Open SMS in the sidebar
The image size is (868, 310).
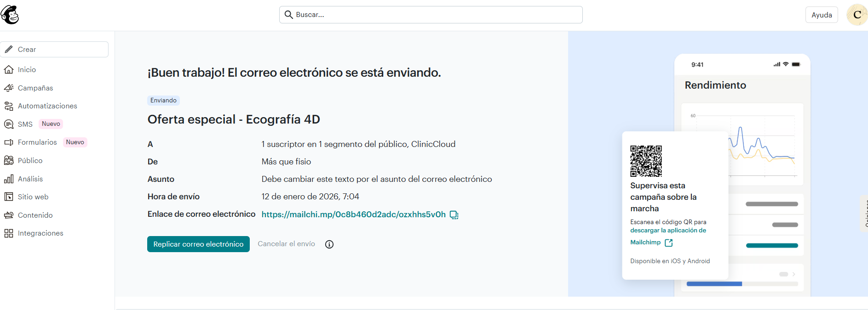(25, 124)
